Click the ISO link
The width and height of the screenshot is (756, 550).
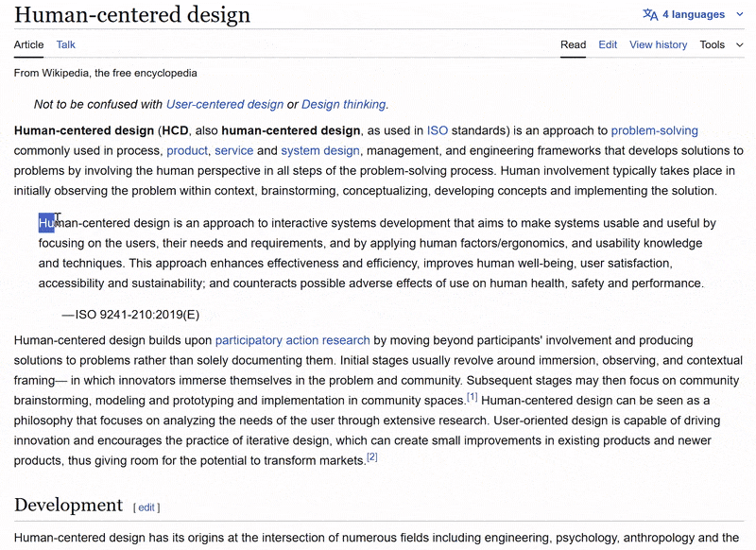[x=438, y=129]
